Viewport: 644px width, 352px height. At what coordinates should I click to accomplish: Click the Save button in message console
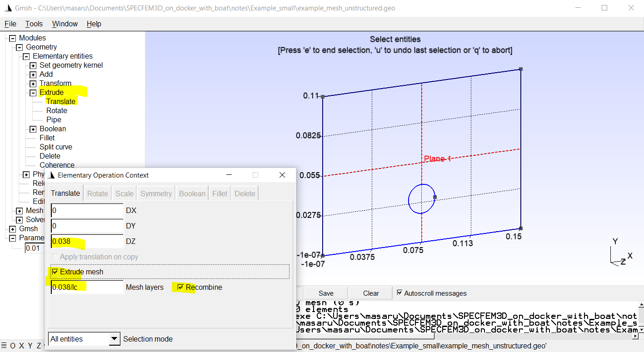(326, 293)
